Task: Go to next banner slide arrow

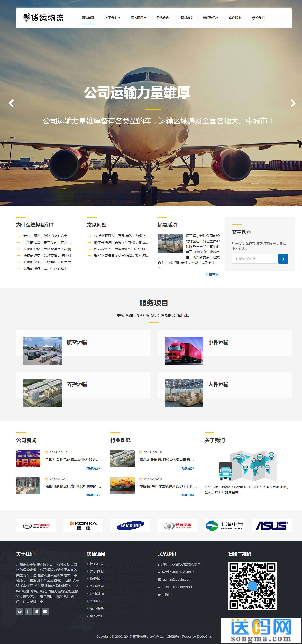Action: pyautogui.click(x=293, y=103)
